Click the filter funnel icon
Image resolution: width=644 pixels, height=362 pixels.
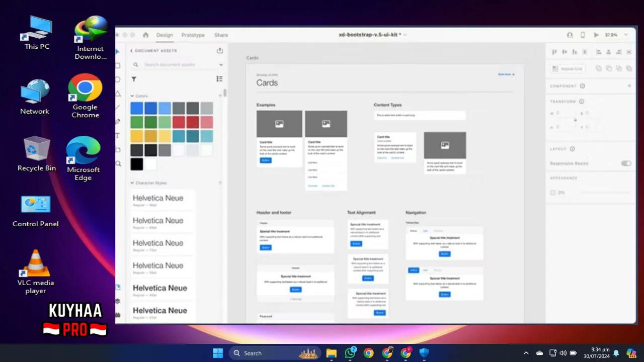point(134,79)
